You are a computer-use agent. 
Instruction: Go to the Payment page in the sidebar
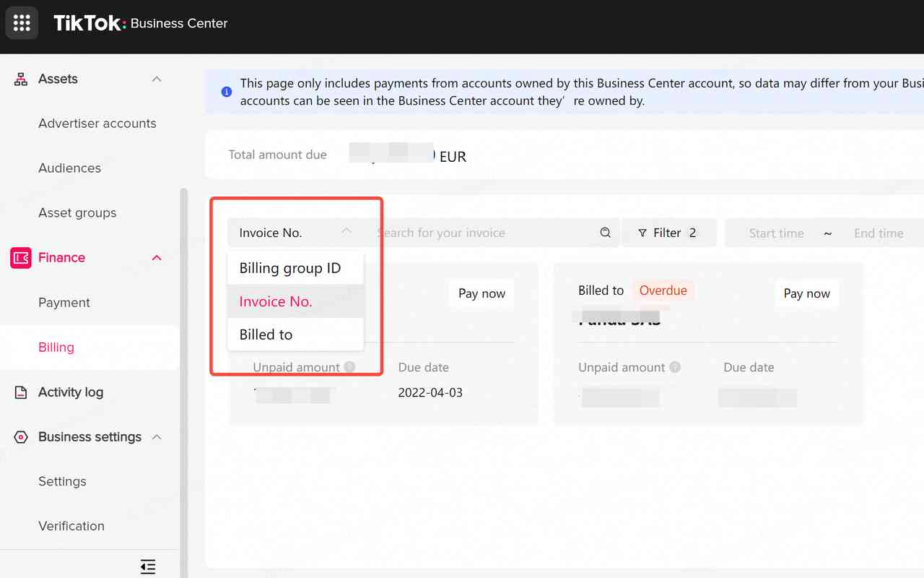tap(64, 302)
